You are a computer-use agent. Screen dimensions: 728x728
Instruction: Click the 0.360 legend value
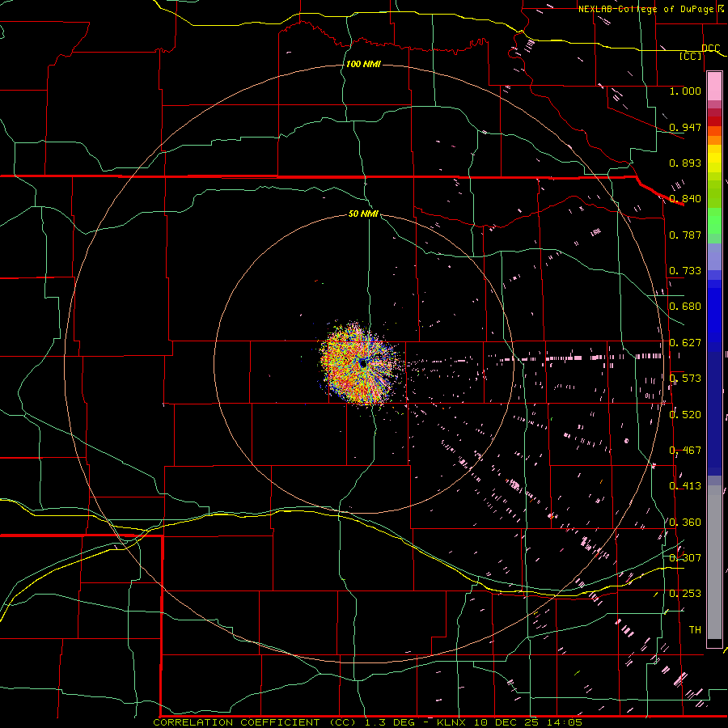[x=685, y=523]
